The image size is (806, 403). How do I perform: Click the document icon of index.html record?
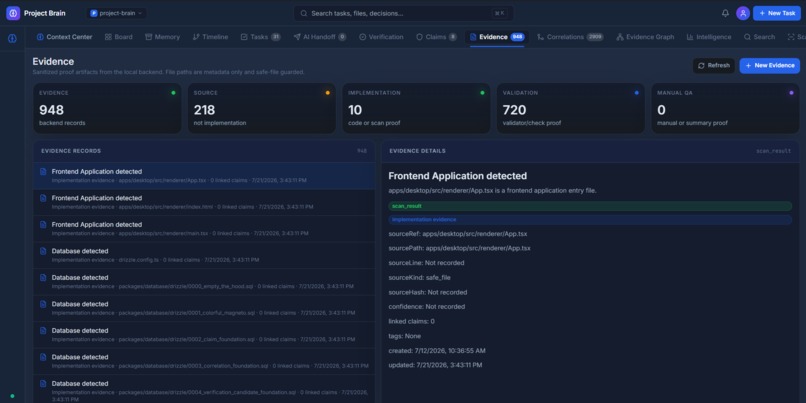43,198
